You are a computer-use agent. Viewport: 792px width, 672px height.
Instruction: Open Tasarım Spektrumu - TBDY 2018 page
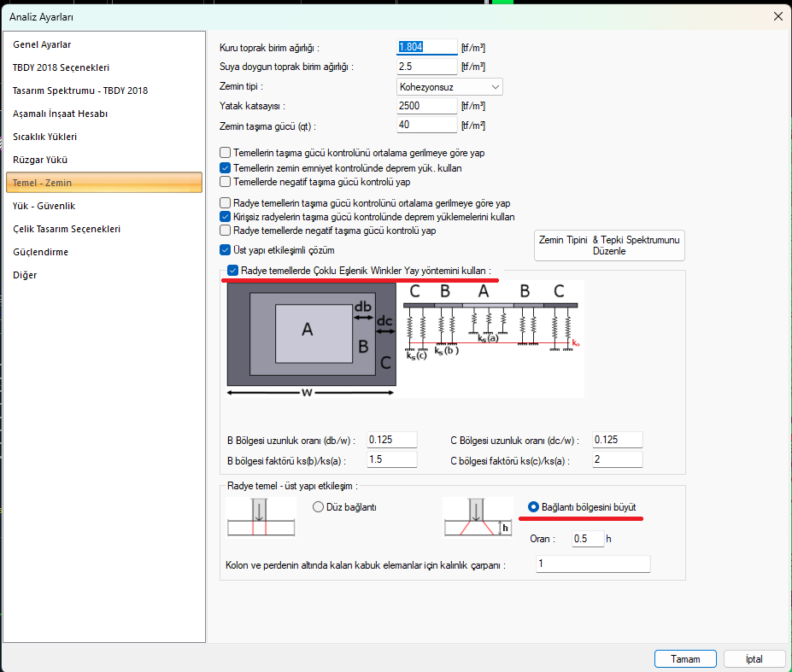pos(104,91)
